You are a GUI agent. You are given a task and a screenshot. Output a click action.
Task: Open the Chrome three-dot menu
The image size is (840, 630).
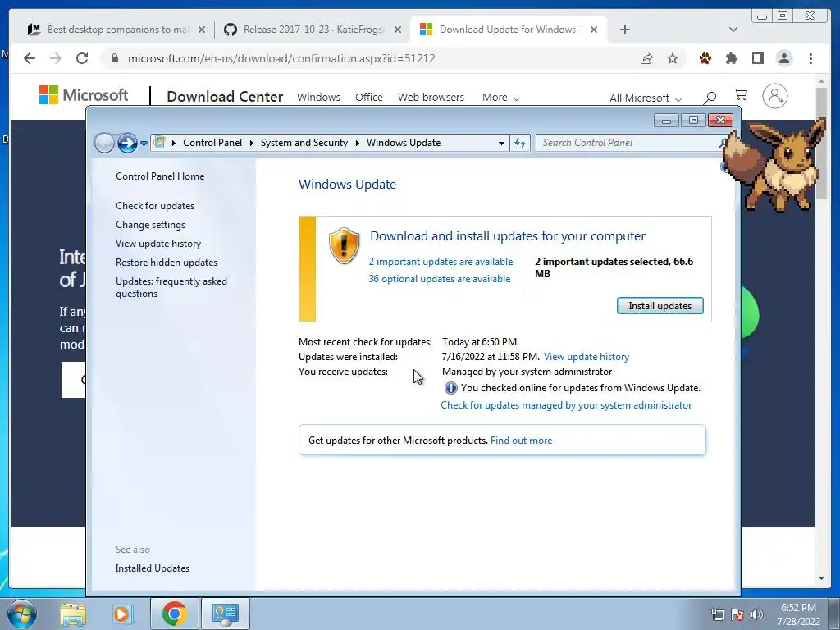(810, 58)
